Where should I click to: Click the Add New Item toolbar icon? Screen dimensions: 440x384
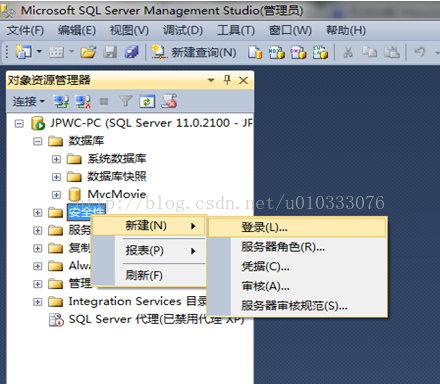pos(56,52)
